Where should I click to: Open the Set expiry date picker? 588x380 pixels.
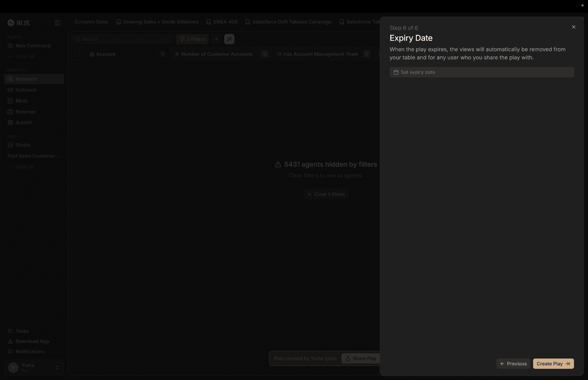[x=481, y=72]
